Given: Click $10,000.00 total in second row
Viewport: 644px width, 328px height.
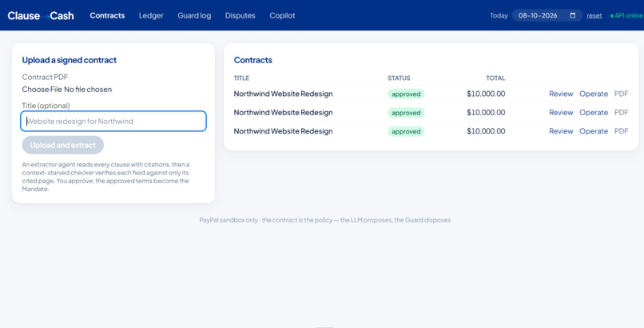Looking at the screenshot, I should click(x=486, y=113).
